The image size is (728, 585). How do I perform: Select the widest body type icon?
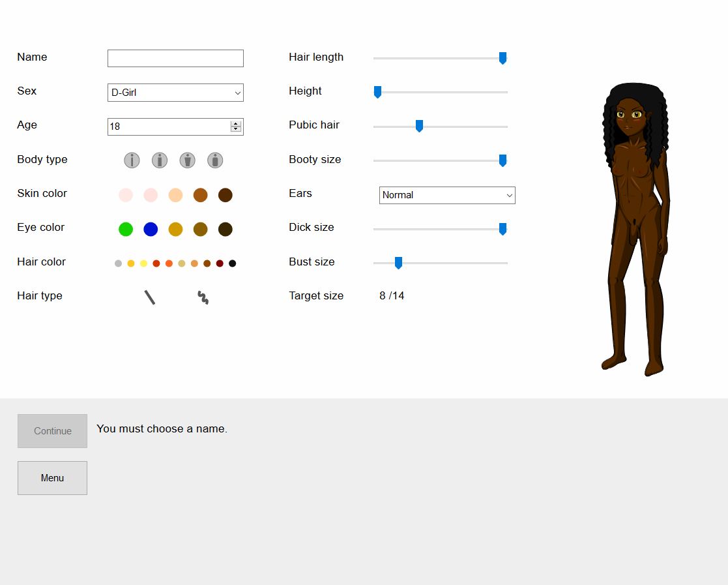215,160
